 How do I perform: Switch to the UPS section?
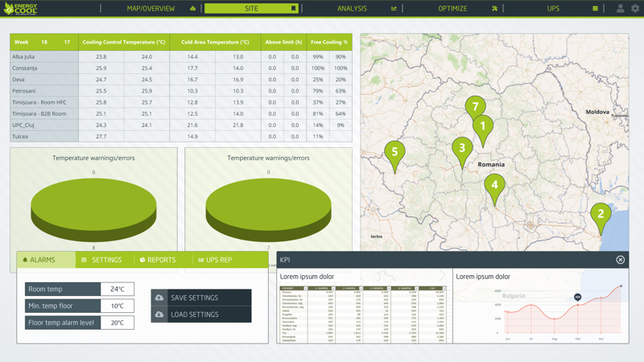[553, 9]
